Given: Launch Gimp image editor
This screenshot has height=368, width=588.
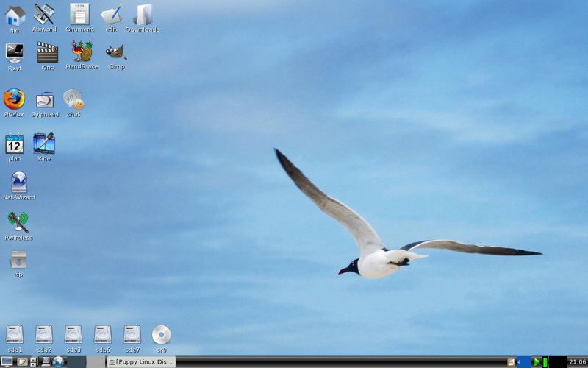Looking at the screenshot, I should pos(115,52).
